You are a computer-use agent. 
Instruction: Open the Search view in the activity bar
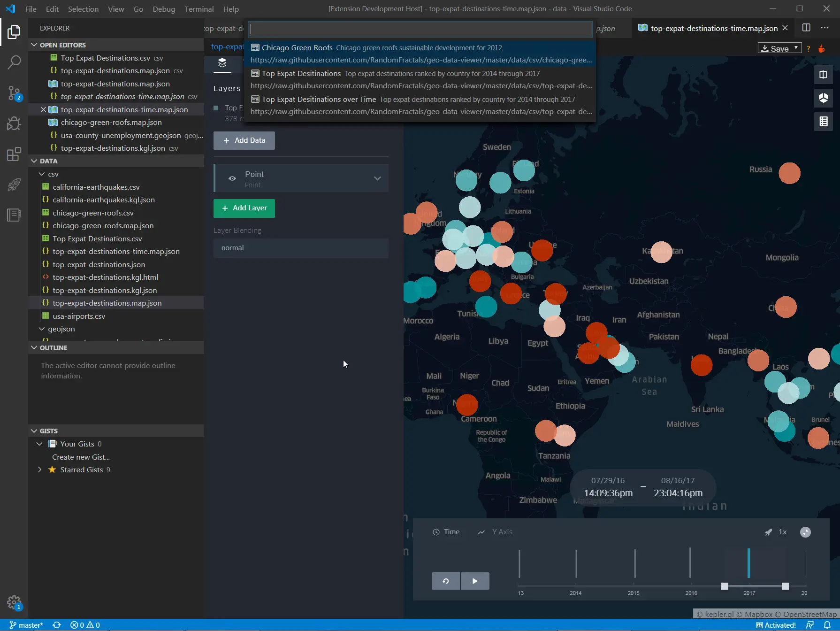14,62
